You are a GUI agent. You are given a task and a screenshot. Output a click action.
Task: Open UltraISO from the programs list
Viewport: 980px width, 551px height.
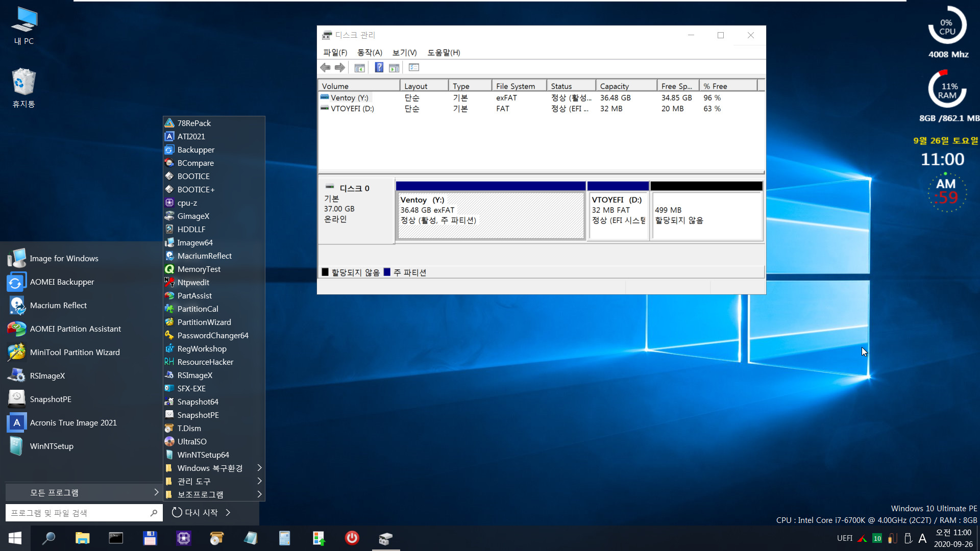coord(214,441)
